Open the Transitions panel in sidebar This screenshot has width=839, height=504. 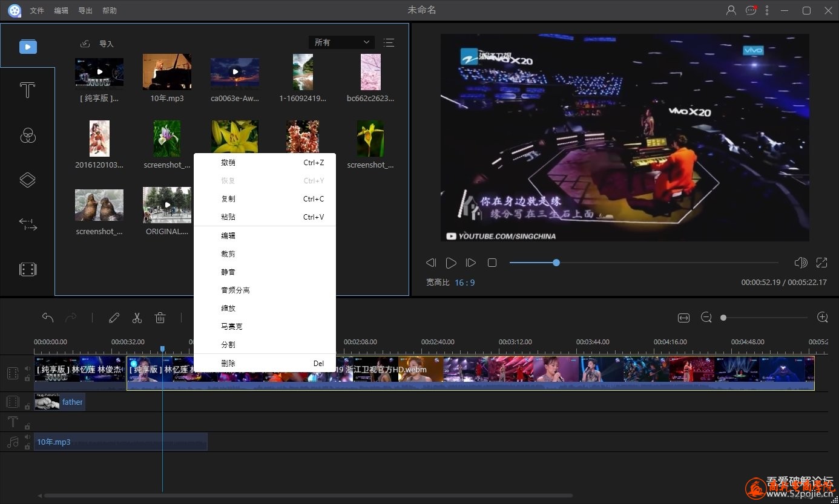tap(28, 224)
